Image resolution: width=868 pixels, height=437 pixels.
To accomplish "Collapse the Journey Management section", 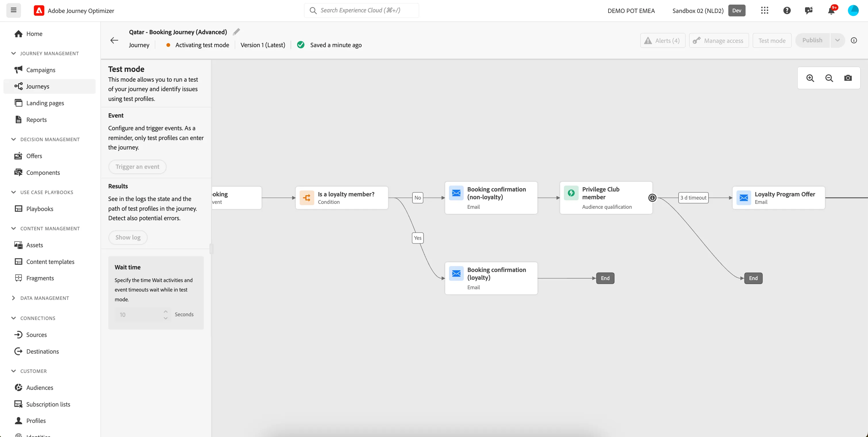I will [x=14, y=53].
